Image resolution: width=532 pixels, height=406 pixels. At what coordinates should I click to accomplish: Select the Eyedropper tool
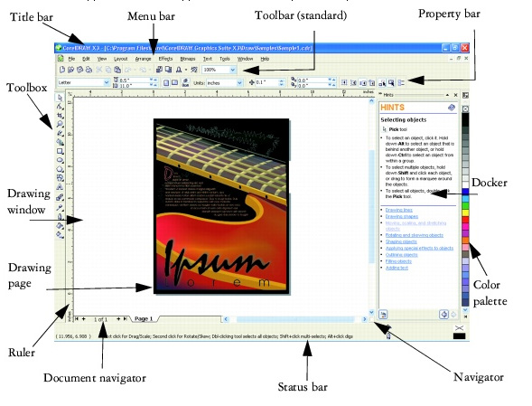coord(60,207)
